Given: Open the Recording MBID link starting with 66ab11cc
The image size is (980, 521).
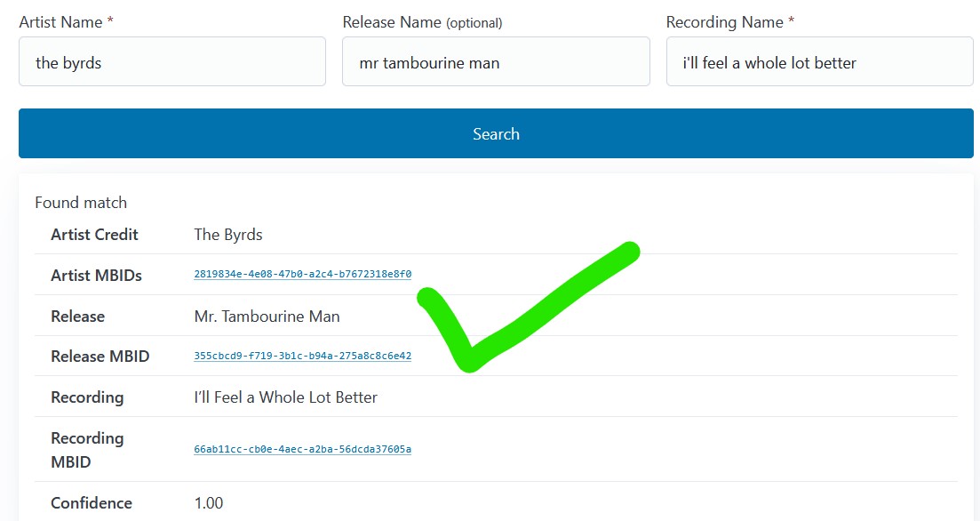Looking at the screenshot, I should [302, 450].
